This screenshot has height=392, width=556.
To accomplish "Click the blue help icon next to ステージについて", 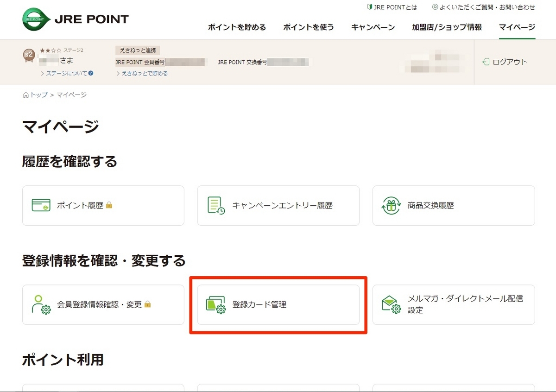I will click(91, 73).
